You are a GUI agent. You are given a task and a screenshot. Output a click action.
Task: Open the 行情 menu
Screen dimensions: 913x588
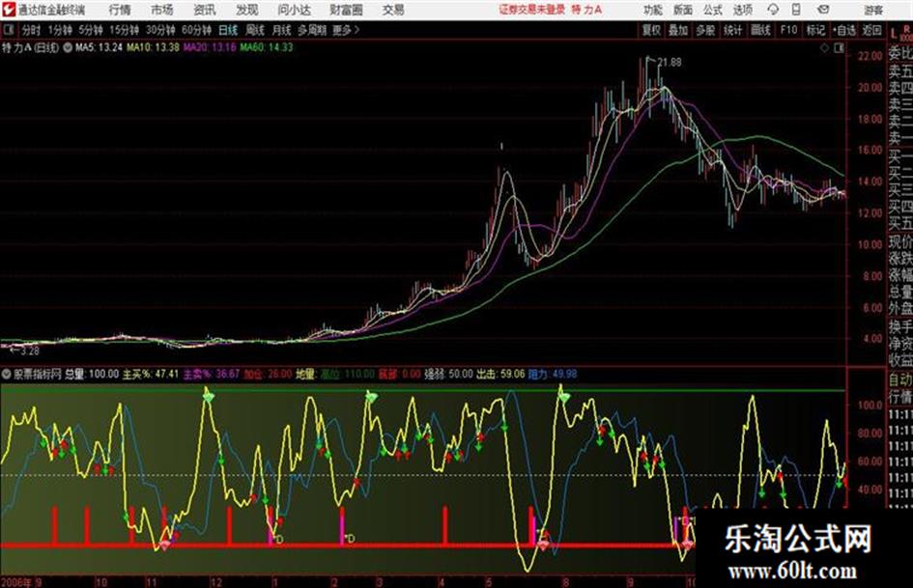click(120, 10)
